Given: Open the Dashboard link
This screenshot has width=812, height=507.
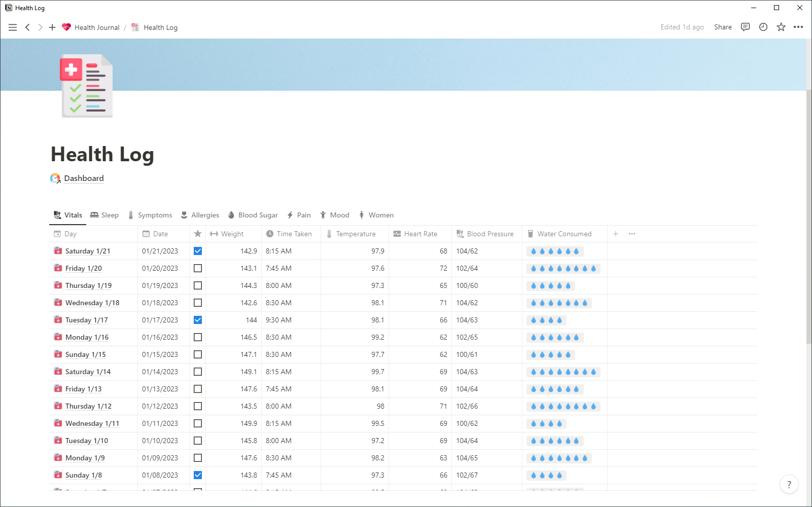Looking at the screenshot, I should point(84,178).
